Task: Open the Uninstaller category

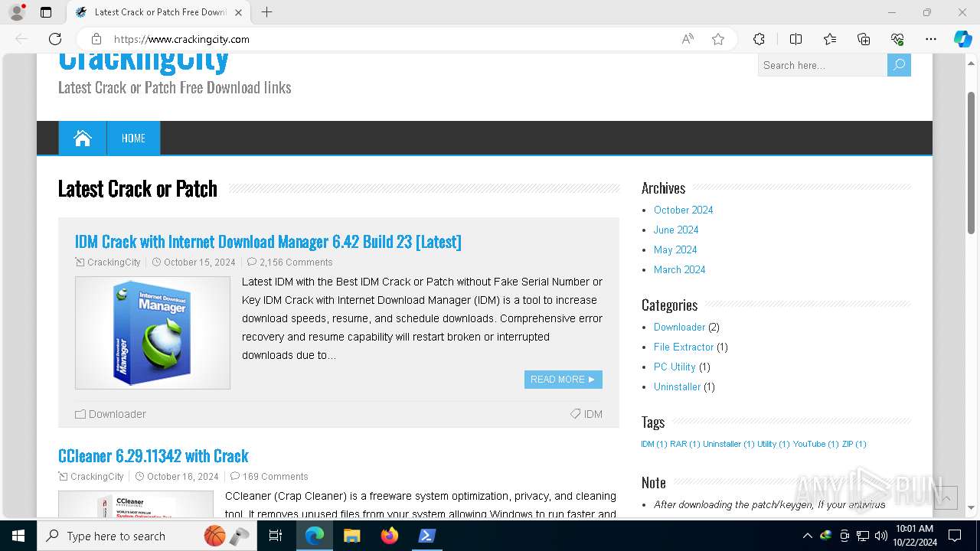Action: (677, 386)
